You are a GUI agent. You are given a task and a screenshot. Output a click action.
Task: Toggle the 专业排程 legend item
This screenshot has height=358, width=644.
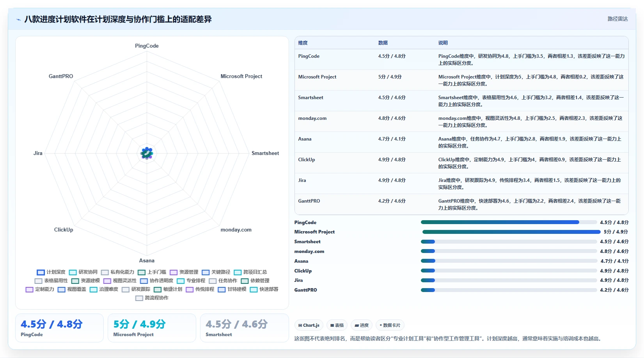tap(191, 281)
